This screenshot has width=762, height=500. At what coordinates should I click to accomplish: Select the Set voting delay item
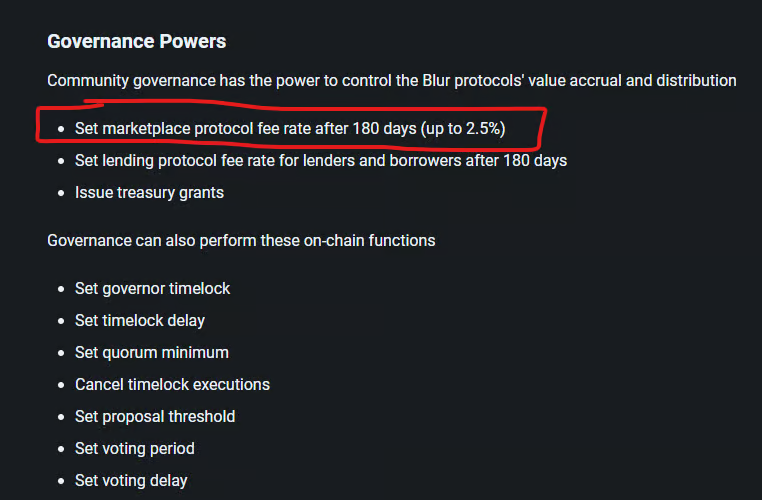pyautogui.click(x=131, y=480)
